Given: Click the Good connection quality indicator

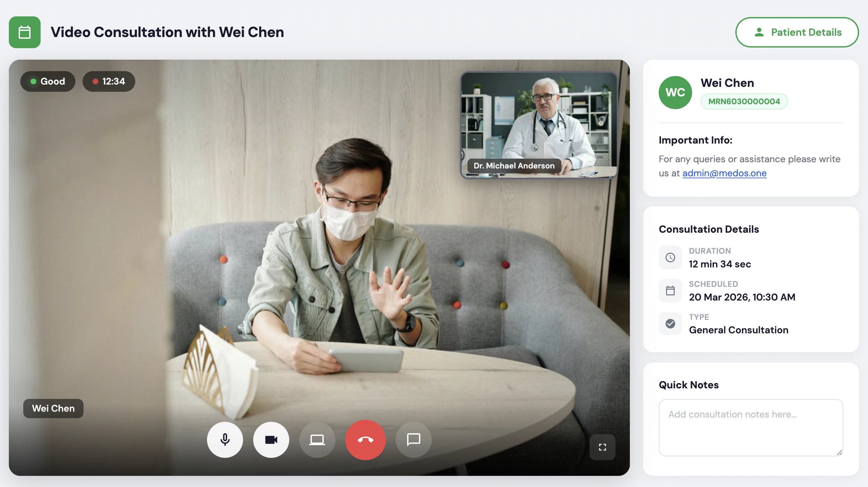Looking at the screenshot, I should [x=47, y=81].
